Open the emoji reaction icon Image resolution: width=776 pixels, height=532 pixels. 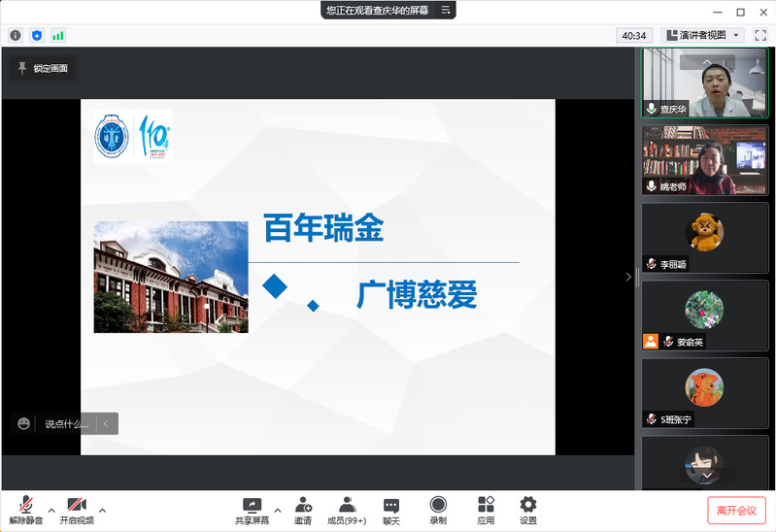23,423
